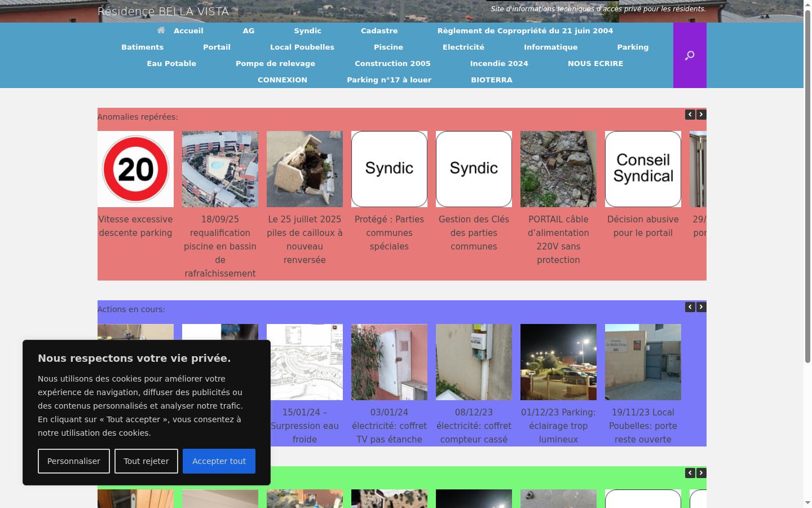Open link 01/12/23 Parking: éclairage trop lumineux
812x508 pixels.
558,426
